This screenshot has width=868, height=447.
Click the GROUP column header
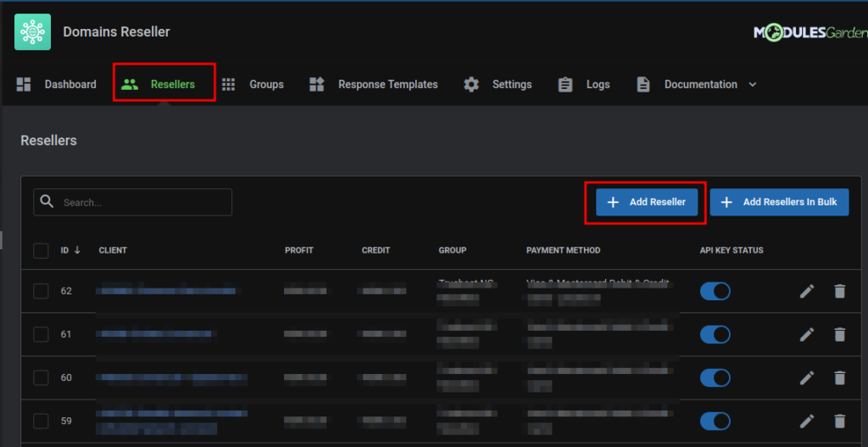(453, 250)
